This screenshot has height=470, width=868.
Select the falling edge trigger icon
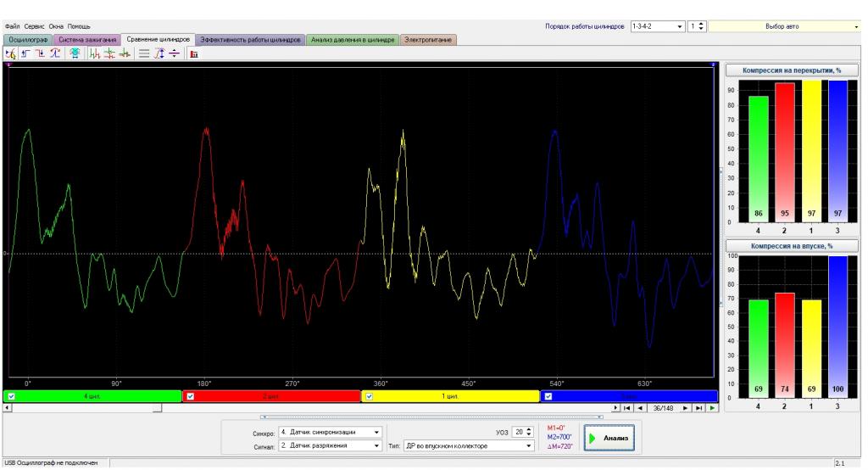coord(41,53)
